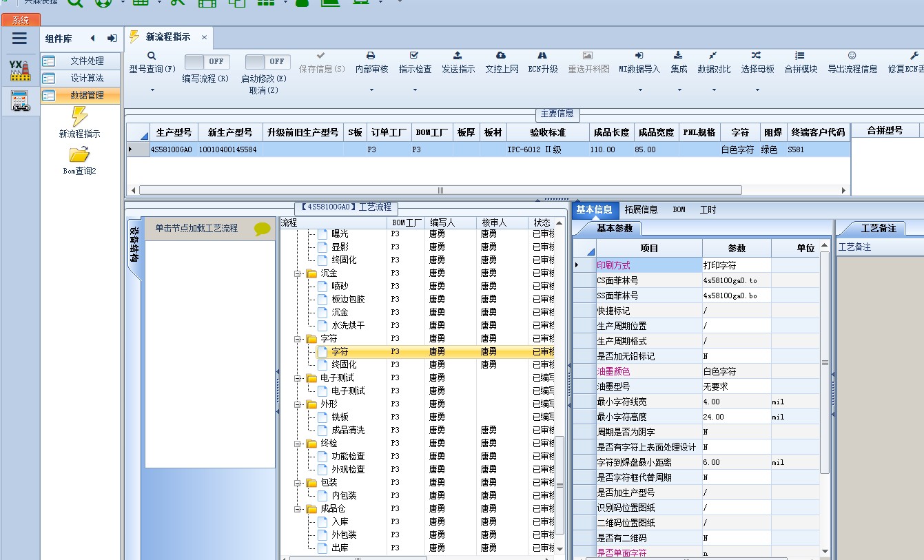Click the 文控上网 cloud icon
This screenshot has height=560, width=924.
click(501, 55)
